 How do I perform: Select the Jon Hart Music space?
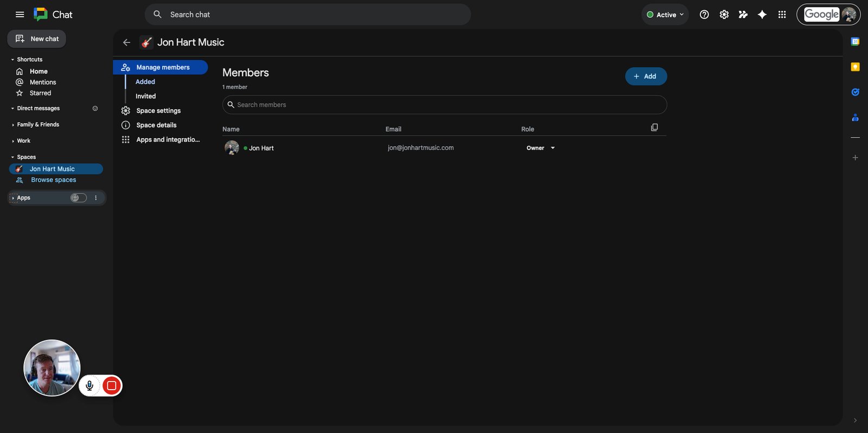(56, 169)
